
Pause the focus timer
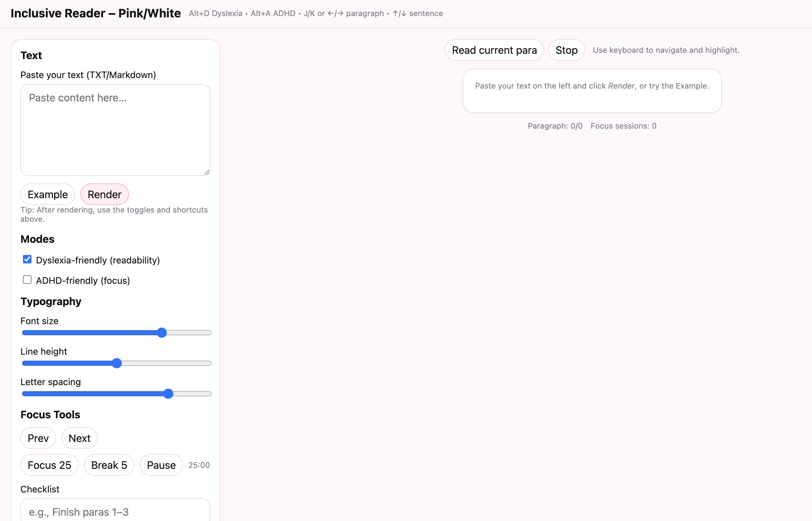[x=161, y=465]
